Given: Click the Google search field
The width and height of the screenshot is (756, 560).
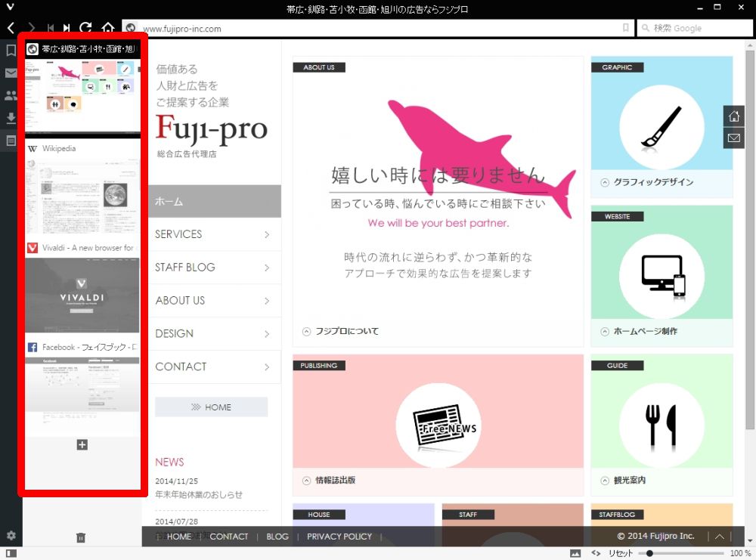Looking at the screenshot, I should pos(695,29).
